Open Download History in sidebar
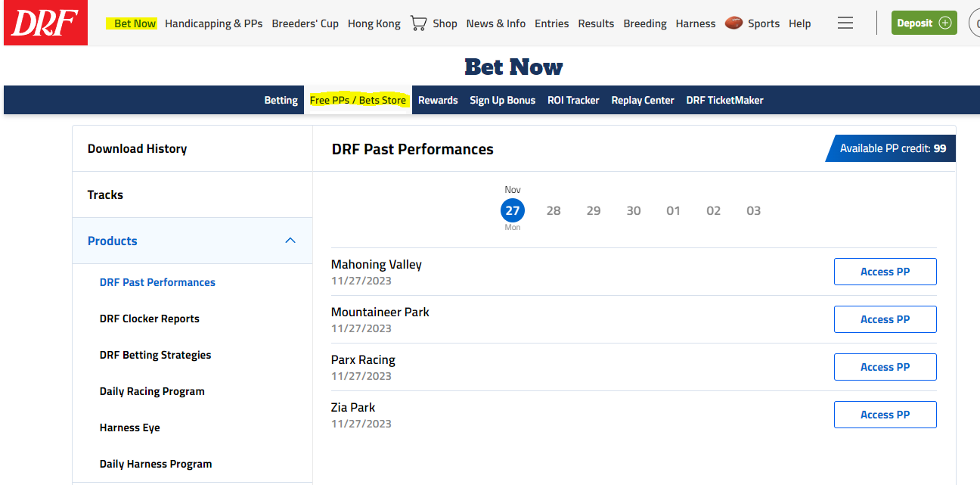This screenshot has height=485, width=980. [193, 148]
